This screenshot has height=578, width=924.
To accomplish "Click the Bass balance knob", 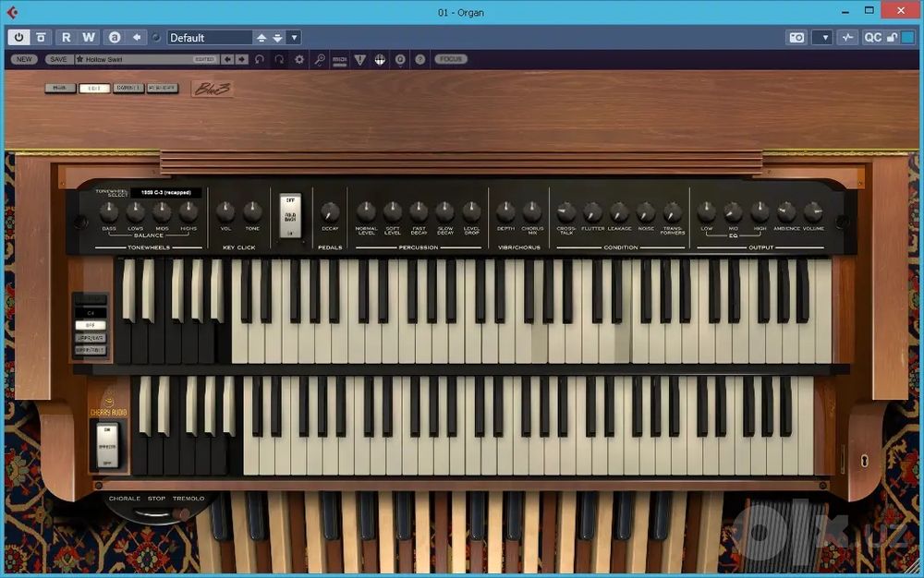I will (x=109, y=211).
